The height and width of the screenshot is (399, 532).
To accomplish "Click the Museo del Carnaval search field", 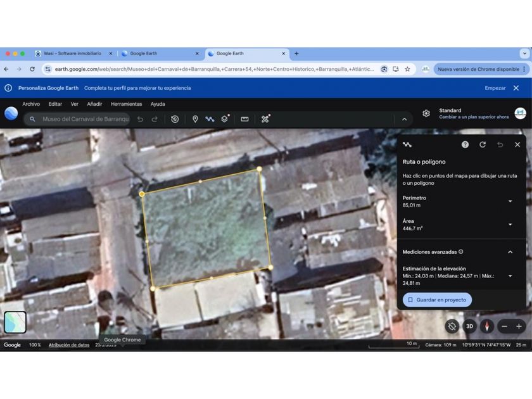I will point(85,119).
